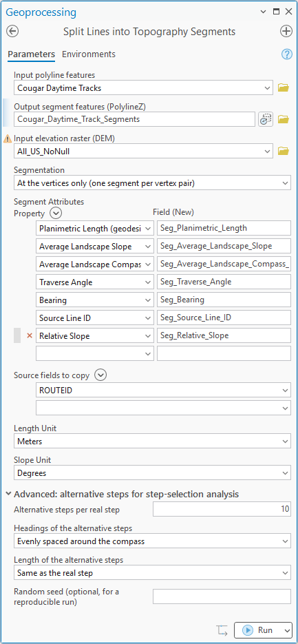Click the batch arrow icon left of Run
Viewport: 298px width, 644px height.
(222, 630)
